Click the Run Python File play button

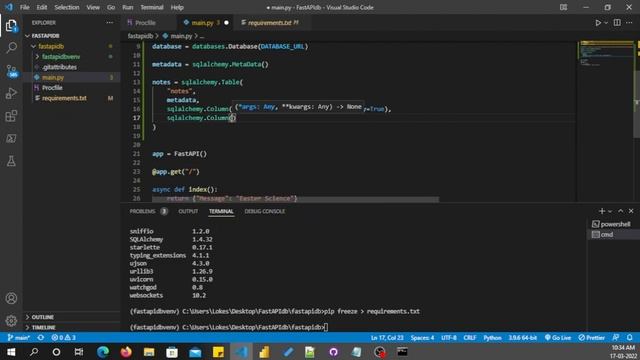598,23
